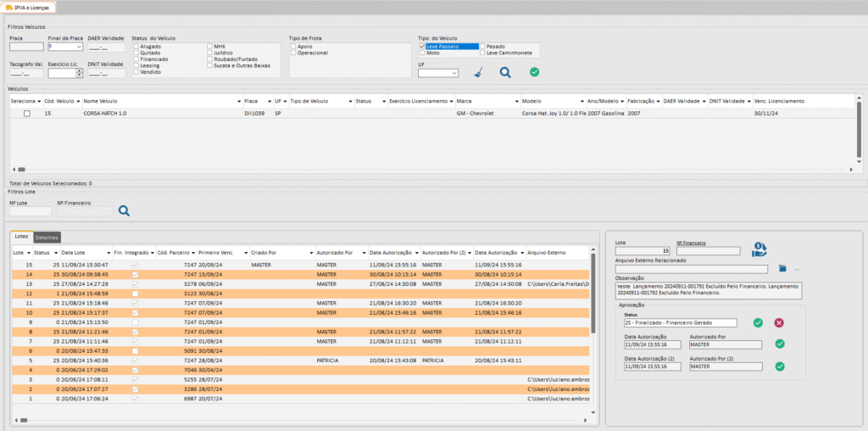
Task: Check the Moto vehicle type checkbox
Action: (422, 53)
